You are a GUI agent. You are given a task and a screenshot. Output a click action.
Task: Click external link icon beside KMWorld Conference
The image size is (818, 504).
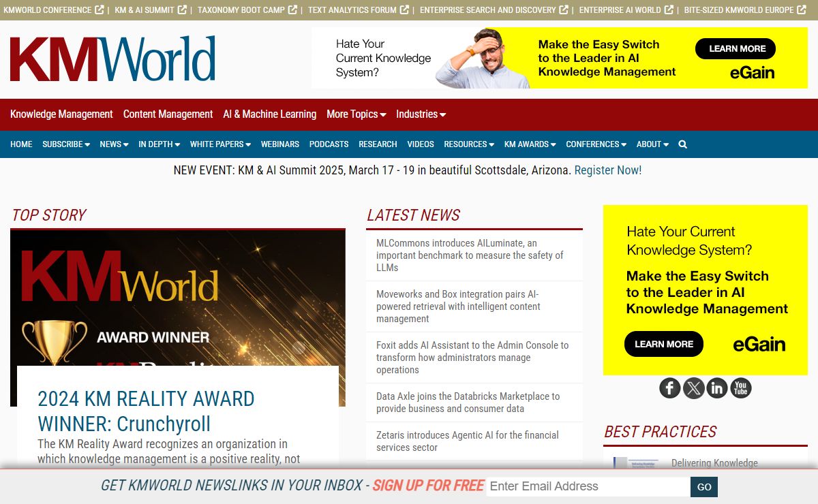100,10
